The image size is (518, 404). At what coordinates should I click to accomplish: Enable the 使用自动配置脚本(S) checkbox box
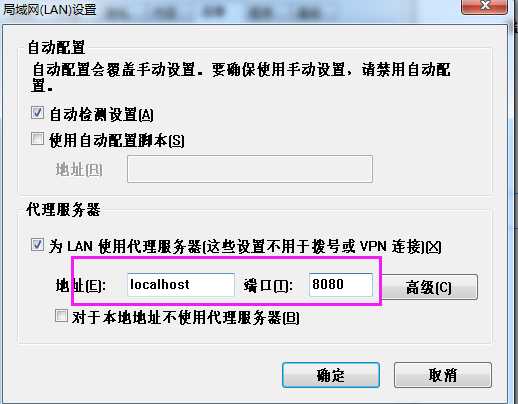pos(37,139)
